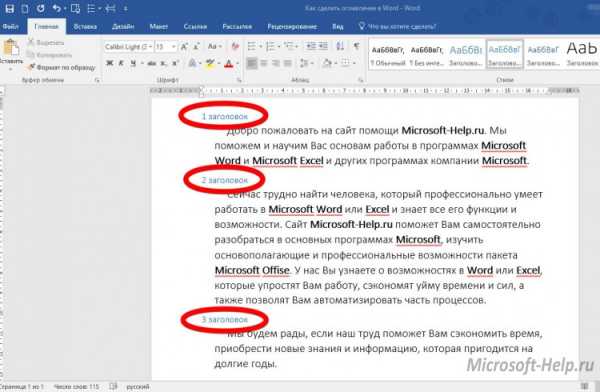This screenshot has width=600, height=392.
Task: Toggle underline (Ч) formatting
Action: tap(133, 63)
